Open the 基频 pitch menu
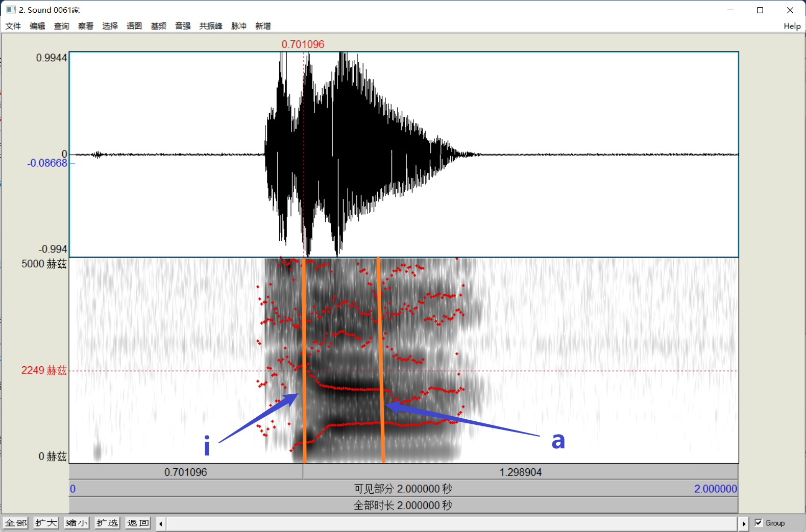Image resolution: width=806 pixels, height=532 pixels. pos(159,26)
